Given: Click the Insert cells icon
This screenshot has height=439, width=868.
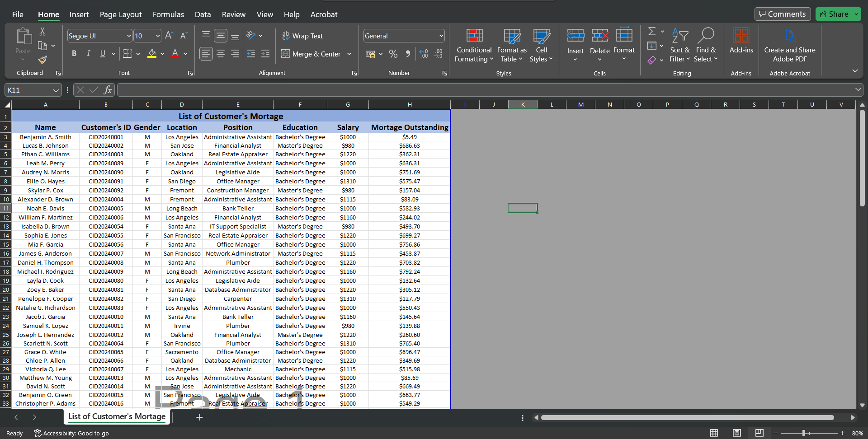Looking at the screenshot, I should point(576,35).
